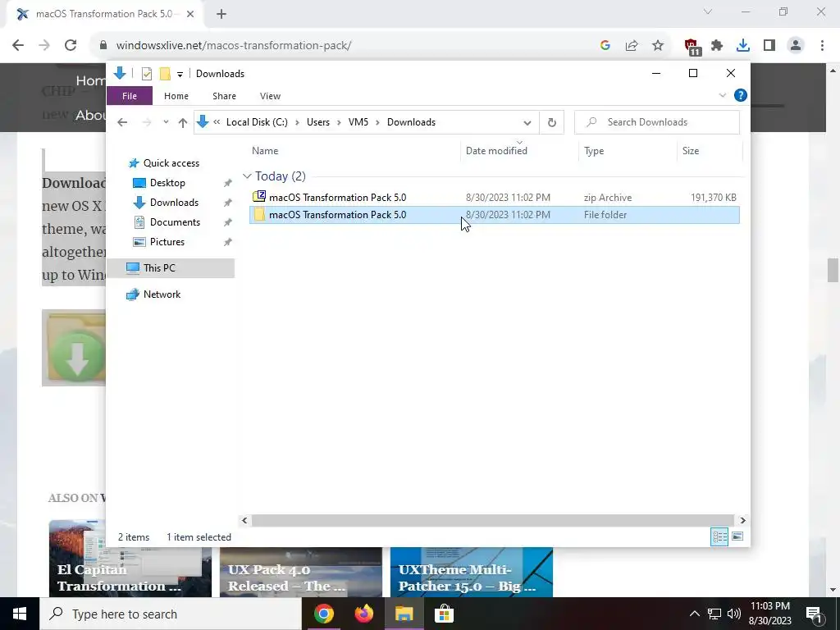The width and height of the screenshot is (840, 630).
Task: Click Users in the address breadcrumb
Action: coord(318,122)
